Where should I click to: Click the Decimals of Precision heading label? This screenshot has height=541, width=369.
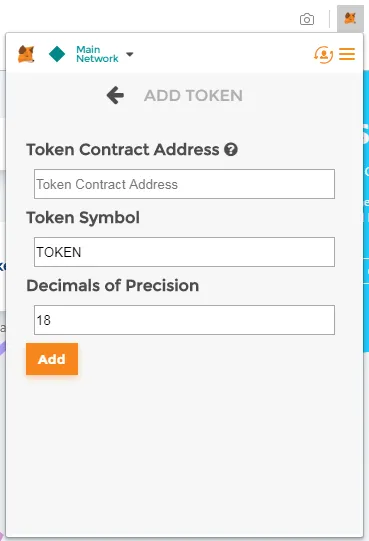tap(113, 286)
